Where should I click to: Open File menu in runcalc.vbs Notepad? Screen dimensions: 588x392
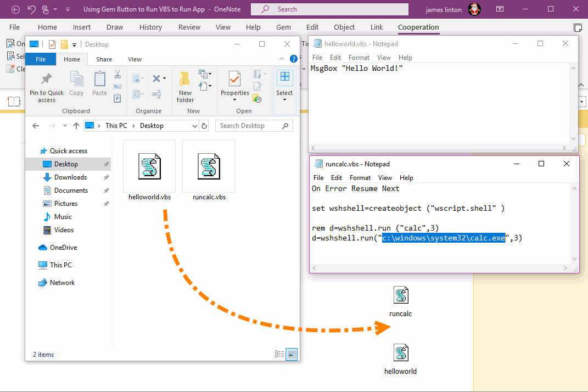pos(318,177)
